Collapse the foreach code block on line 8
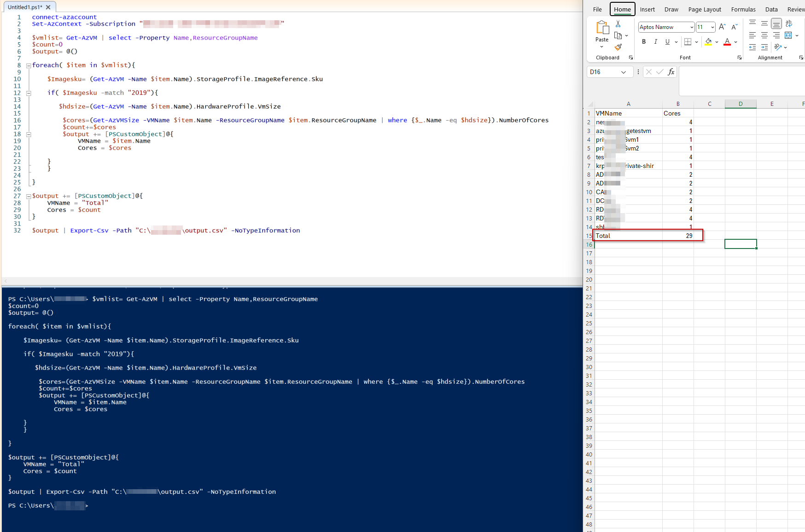Image resolution: width=805 pixels, height=532 pixels. [29, 65]
